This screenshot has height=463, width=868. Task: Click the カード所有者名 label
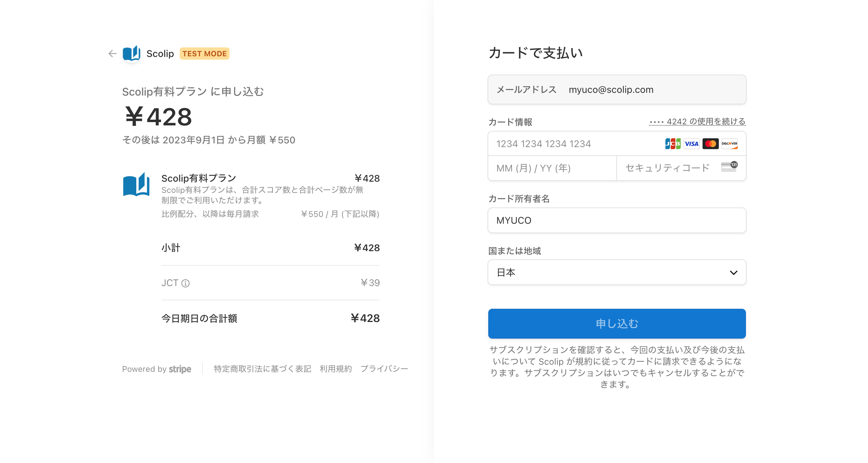[x=519, y=199]
